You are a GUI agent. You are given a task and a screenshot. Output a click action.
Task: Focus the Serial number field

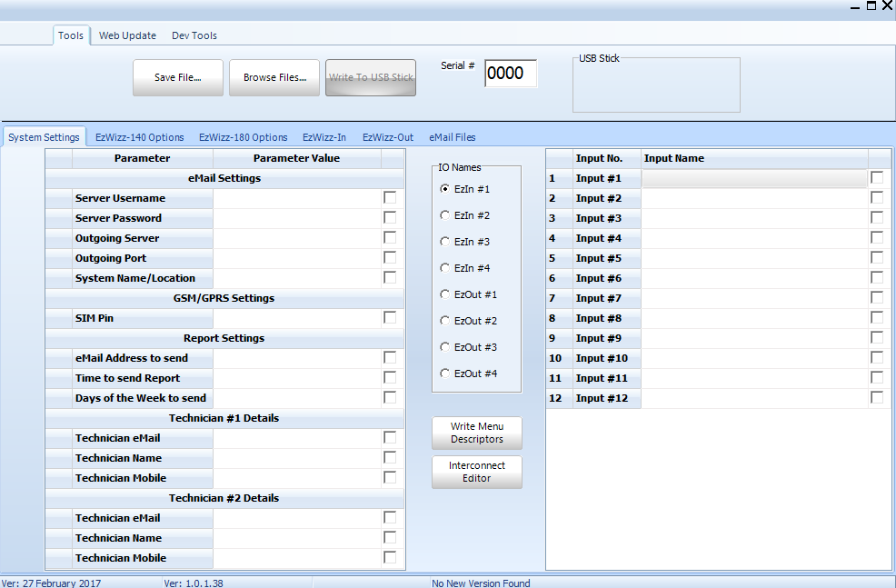click(511, 74)
